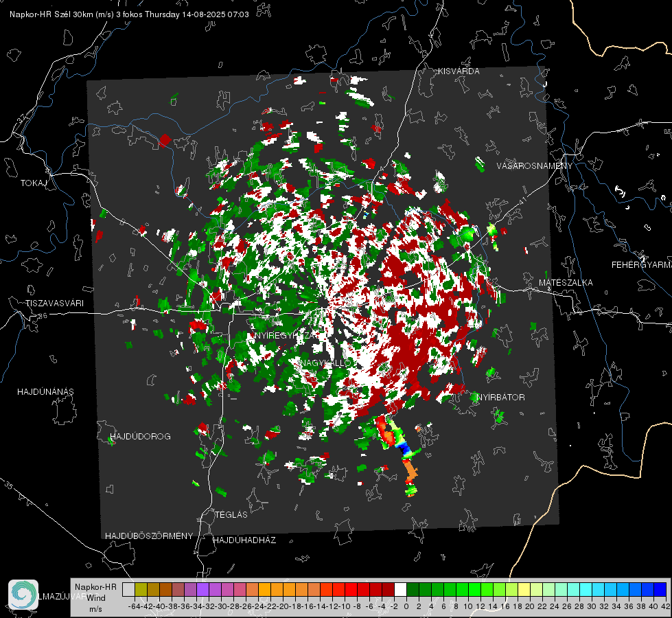672x618 pixels.
Task: Click the HAJDÚHADHÁZ city label
Action: (x=244, y=540)
